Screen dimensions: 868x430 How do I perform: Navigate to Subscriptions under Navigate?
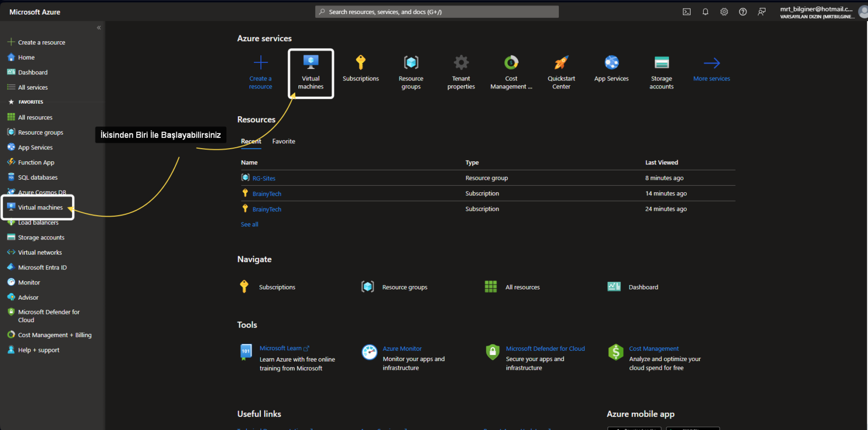[x=267, y=287]
